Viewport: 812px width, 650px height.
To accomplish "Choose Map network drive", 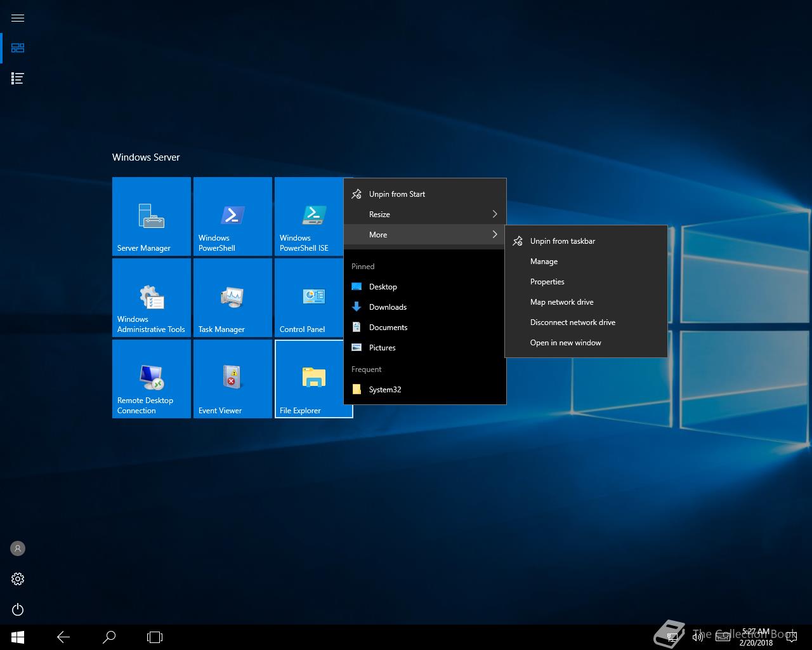I will pyautogui.click(x=586, y=302).
